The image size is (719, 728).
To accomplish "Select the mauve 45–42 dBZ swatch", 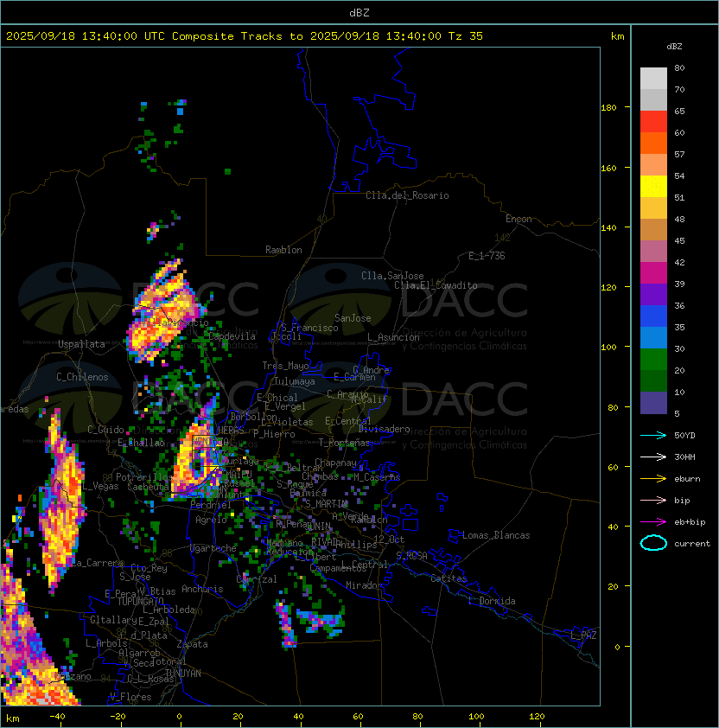I will (x=653, y=252).
